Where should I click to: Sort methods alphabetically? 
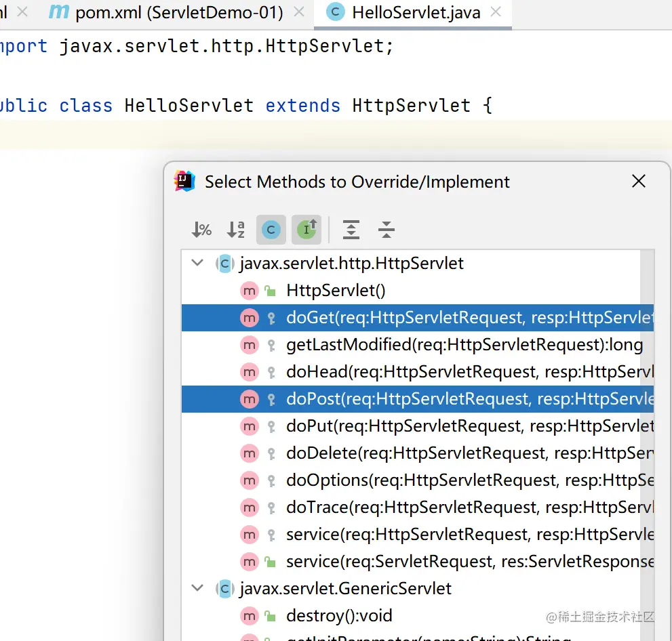pos(236,230)
